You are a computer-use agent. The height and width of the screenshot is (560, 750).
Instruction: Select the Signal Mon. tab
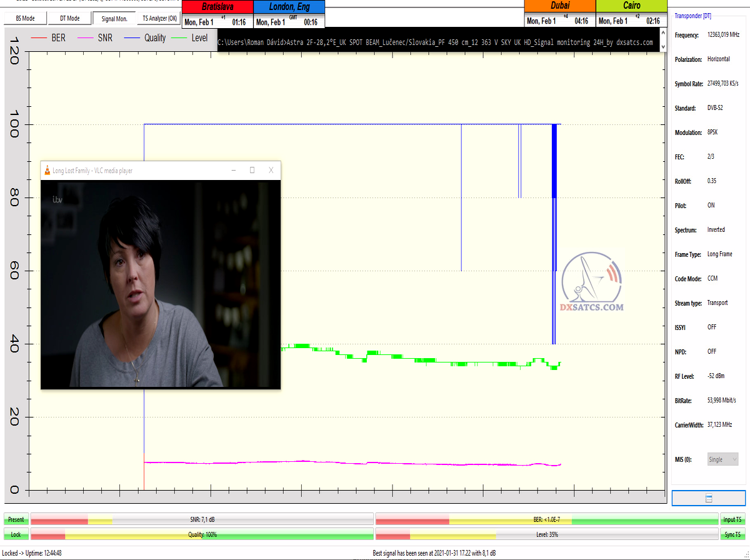click(114, 19)
